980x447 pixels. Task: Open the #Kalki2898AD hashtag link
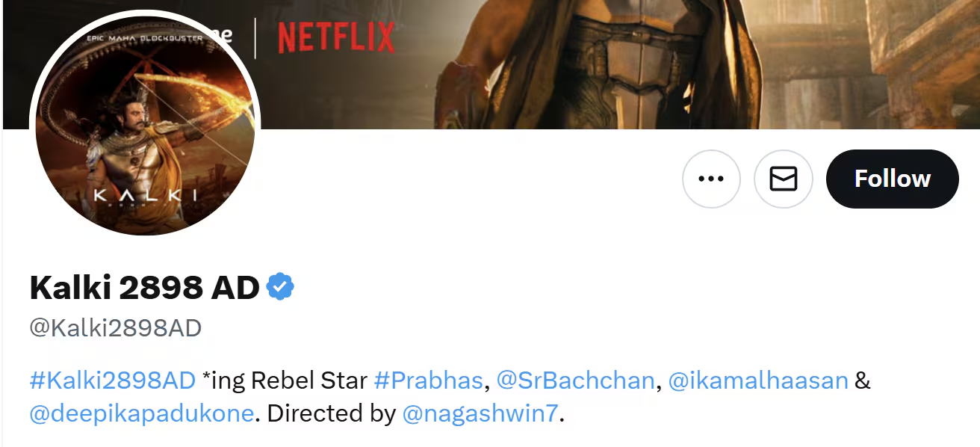[x=112, y=380]
